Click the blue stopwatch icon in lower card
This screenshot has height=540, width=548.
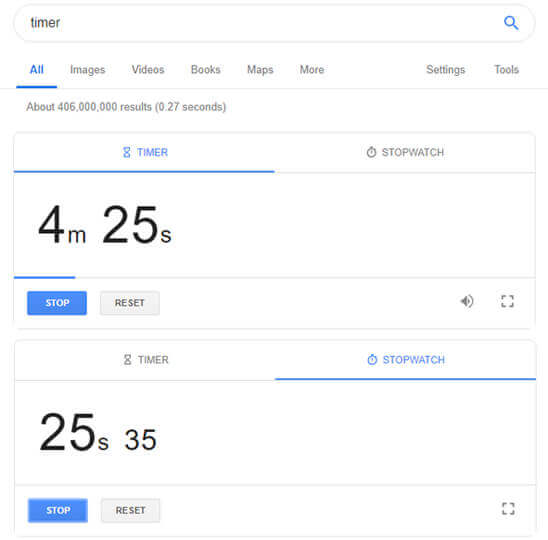click(x=372, y=360)
